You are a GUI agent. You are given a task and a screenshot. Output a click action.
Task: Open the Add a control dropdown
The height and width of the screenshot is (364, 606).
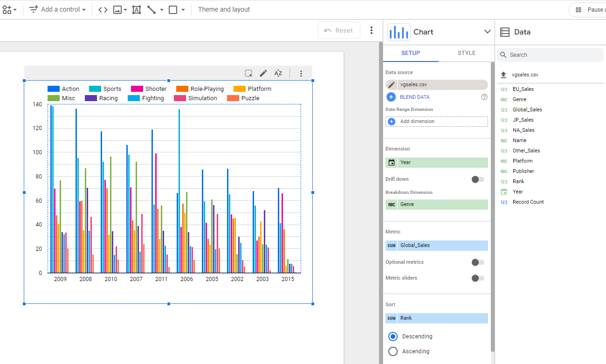pyautogui.click(x=57, y=9)
